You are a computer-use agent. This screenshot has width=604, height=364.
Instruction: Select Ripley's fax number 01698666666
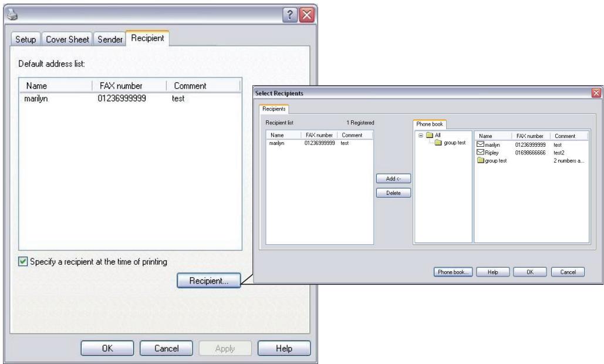point(531,153)
